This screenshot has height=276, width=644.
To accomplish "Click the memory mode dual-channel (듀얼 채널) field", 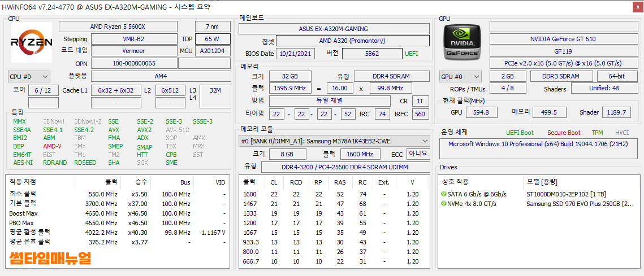I will point(330,101).
